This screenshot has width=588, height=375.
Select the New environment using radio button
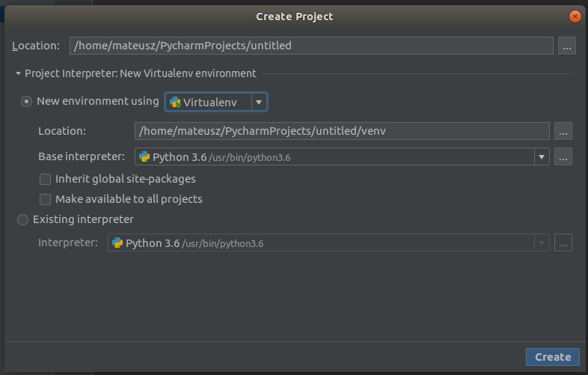[x=26, y=101]
